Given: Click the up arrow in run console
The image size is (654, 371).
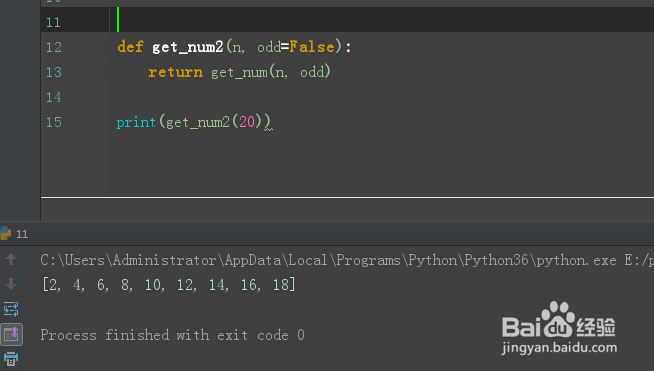Looking at the screenshot, I should [x=11, y=260].
